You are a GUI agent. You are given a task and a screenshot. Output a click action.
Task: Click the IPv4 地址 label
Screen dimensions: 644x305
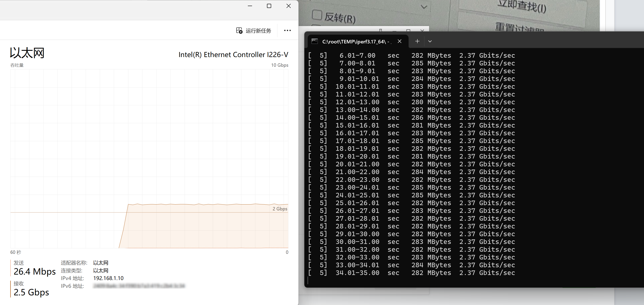coord(72,278)
